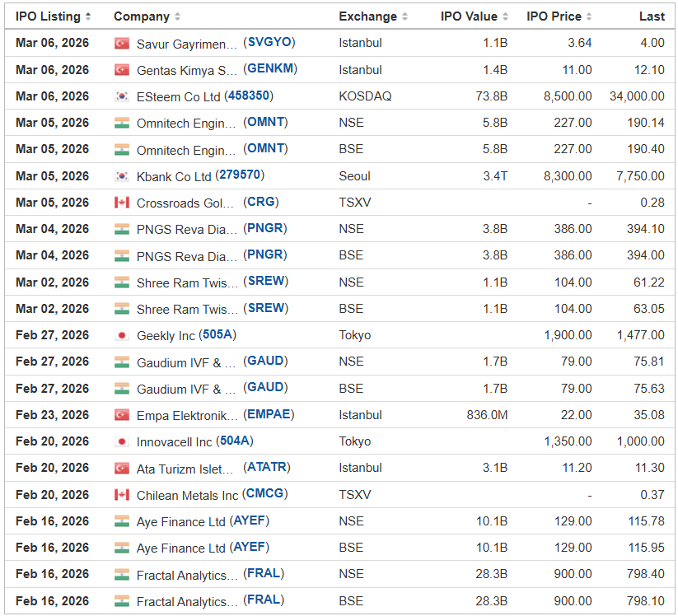
Task: Click the 3.4T IPO value cell
Action: point(495,176)
